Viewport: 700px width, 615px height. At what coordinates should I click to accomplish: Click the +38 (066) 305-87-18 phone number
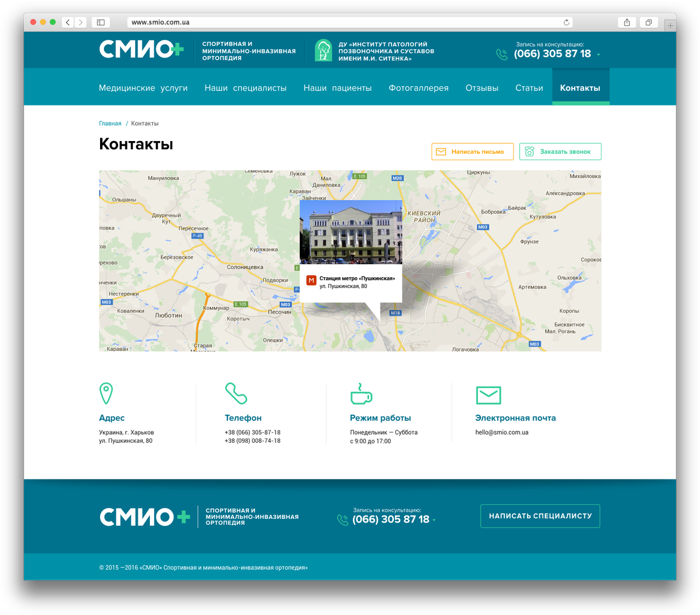coord(252,432)
